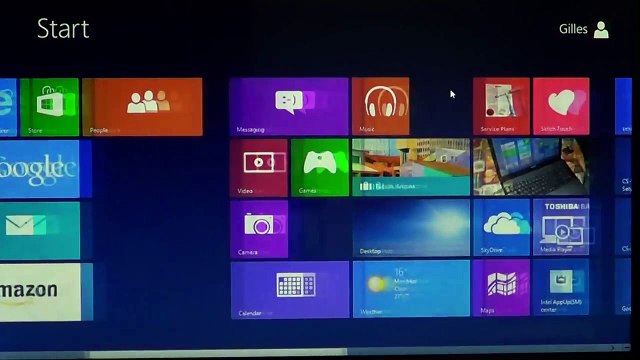Open the People tile

pyautogui.click(x=142, y=107)
